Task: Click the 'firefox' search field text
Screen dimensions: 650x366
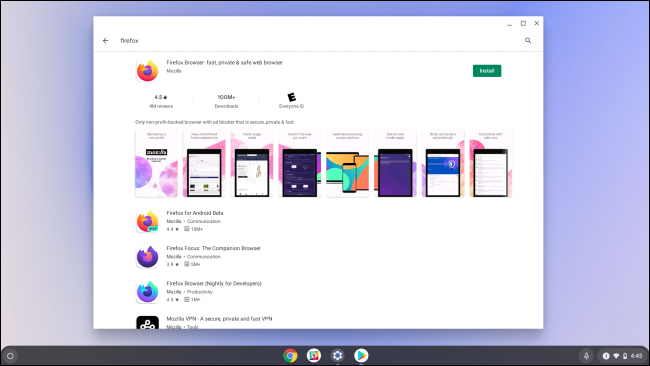Action: 129,41
